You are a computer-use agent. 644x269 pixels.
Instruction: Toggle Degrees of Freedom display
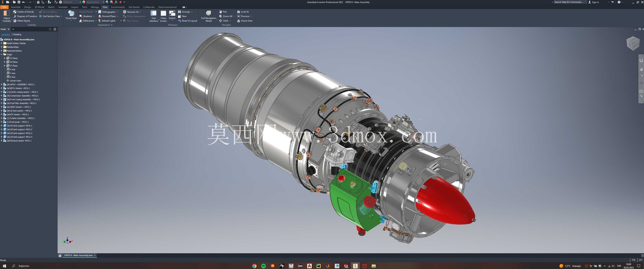[x=25, y=16]
